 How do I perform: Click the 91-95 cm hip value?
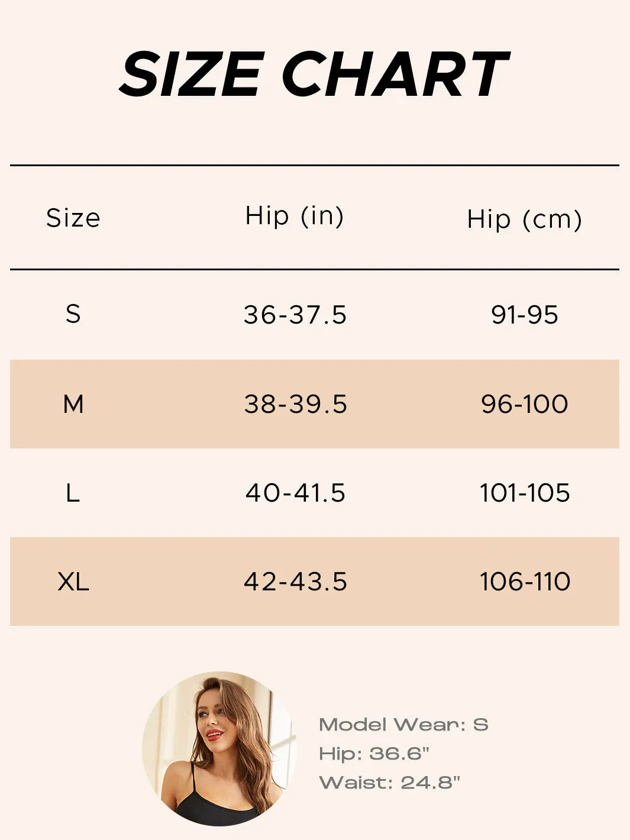(x=525, y=315)
